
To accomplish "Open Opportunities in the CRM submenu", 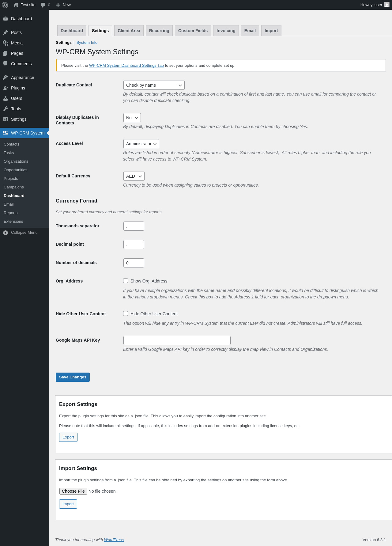I will click(24, 170).
